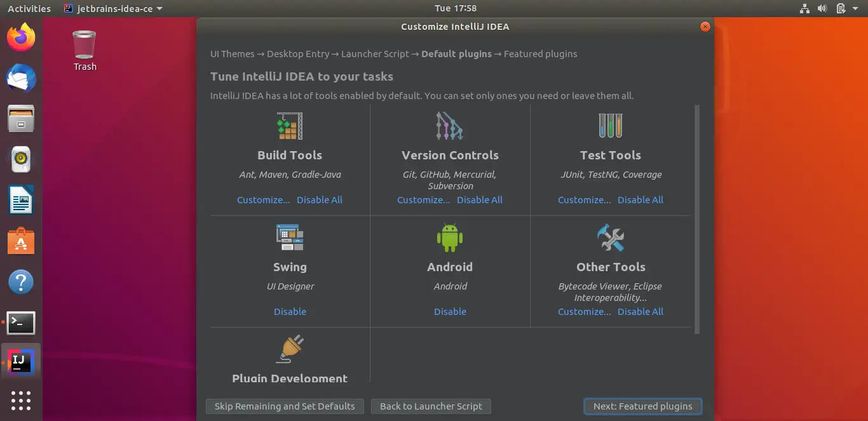
Task: Click the Version Controls branch icon
Action: click(450, 126)
